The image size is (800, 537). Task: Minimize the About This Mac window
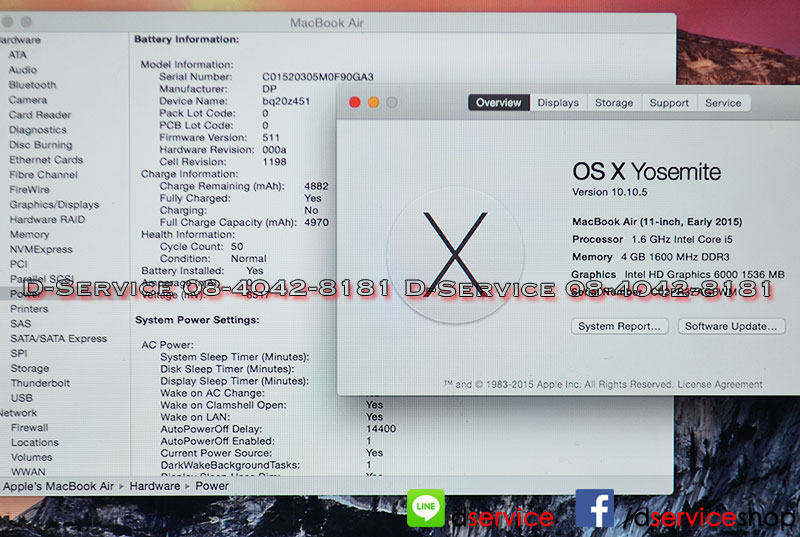coord(373,102)
